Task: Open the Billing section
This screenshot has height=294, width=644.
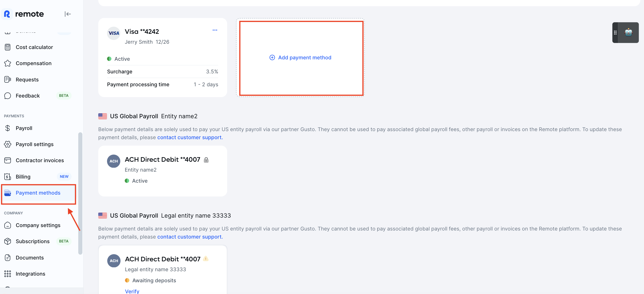Action: coord(23,177)
